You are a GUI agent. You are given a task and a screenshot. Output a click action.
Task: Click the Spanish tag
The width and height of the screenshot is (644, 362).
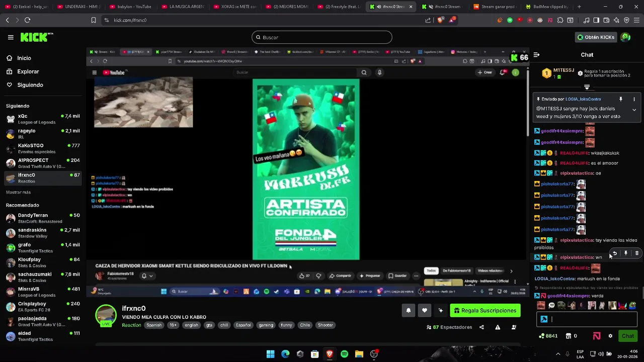(154, 325)
